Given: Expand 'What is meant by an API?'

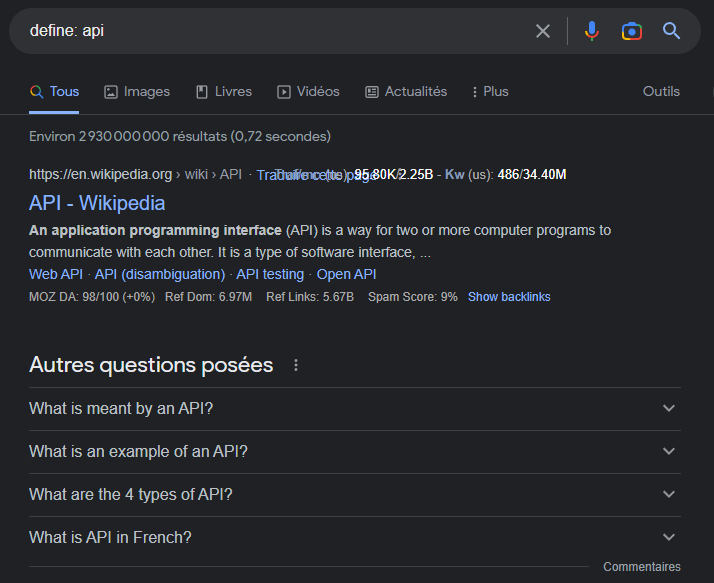Looking at the screenshot, I should 355,409.
